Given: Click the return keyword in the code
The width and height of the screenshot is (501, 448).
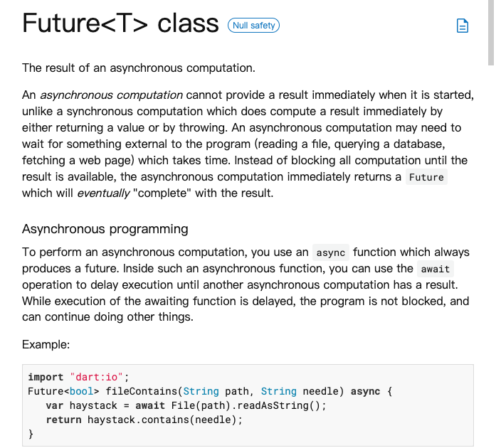Looking at the screenshot, I should click(x=63, y=420).
